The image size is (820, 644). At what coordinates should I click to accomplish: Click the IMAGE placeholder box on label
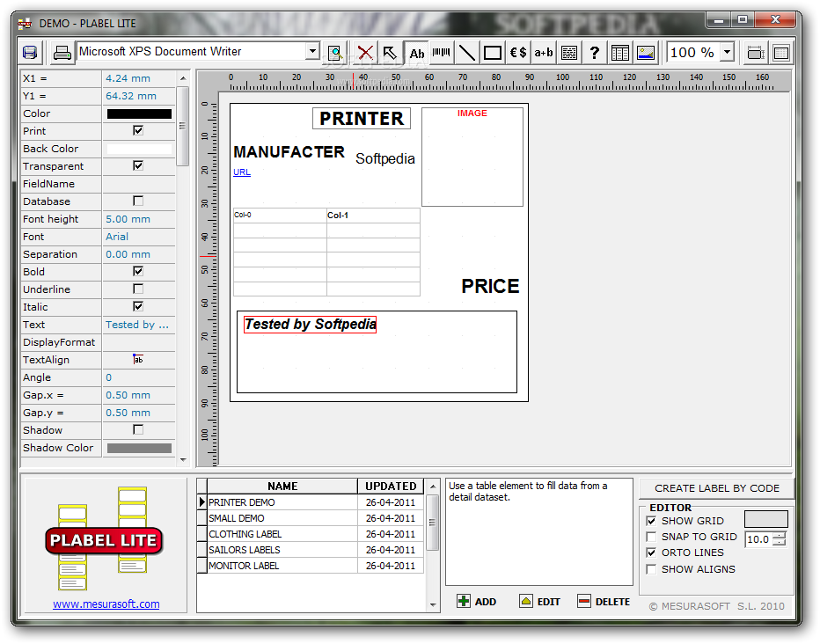coord(472,157)
